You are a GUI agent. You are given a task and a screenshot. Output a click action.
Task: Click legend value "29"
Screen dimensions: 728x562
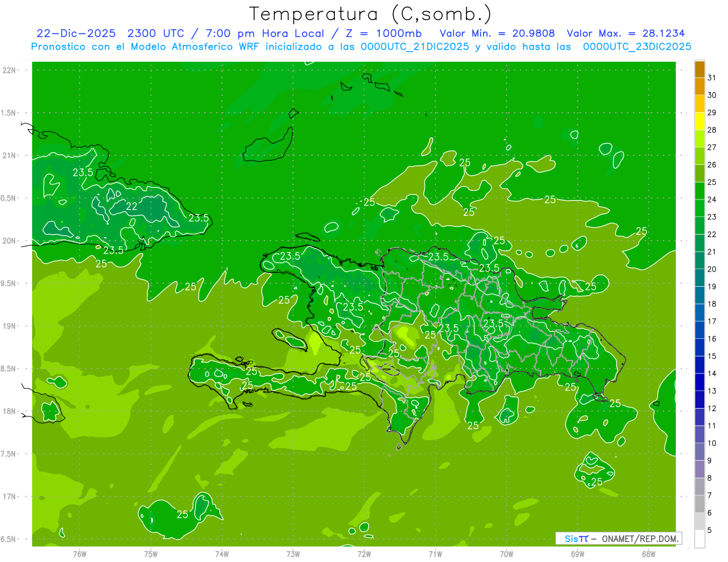click(x=712, y=113)
